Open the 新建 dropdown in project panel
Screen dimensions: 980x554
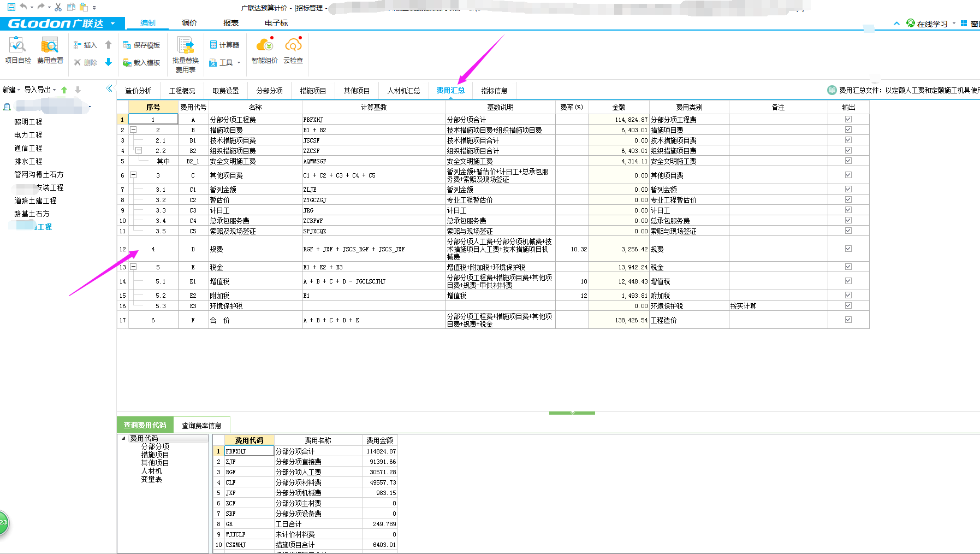coord(11,90)
